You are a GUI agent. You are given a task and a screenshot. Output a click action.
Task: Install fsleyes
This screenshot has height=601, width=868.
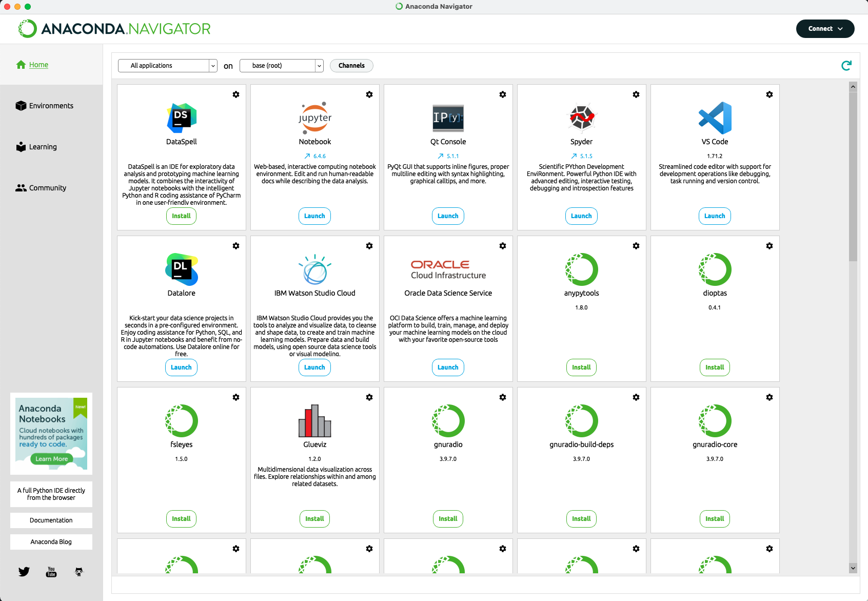[181, 519]
